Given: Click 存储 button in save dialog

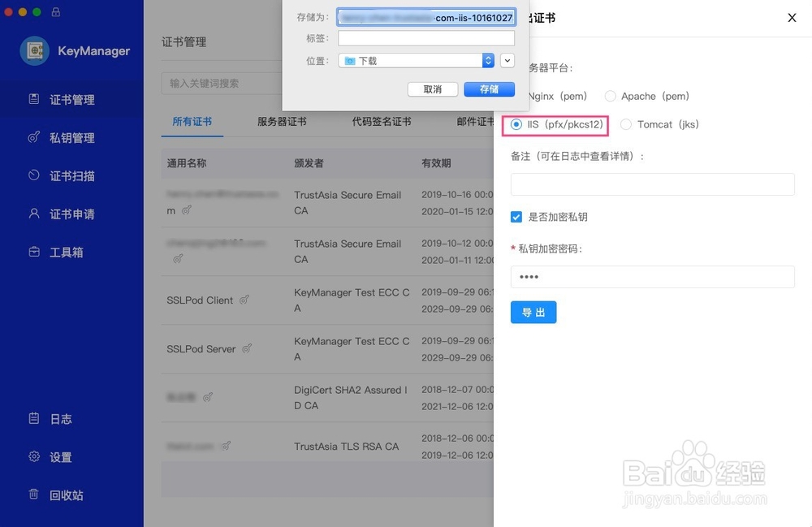Looking at the screenshot, I should point(490,89).
